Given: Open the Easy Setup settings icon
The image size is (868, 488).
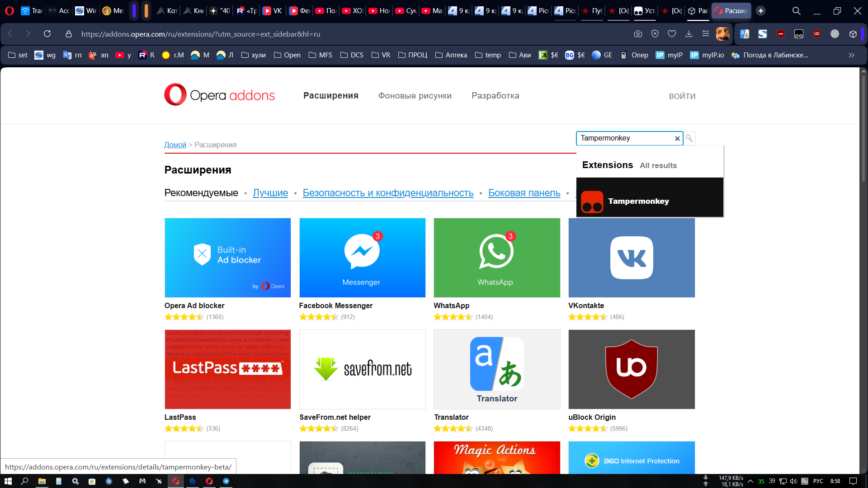Looking at the screenshot, I should [x=706, y=34].
